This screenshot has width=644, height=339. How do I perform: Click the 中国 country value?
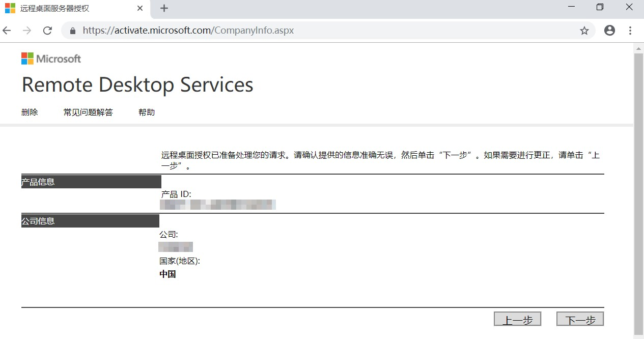coord(167,274)
